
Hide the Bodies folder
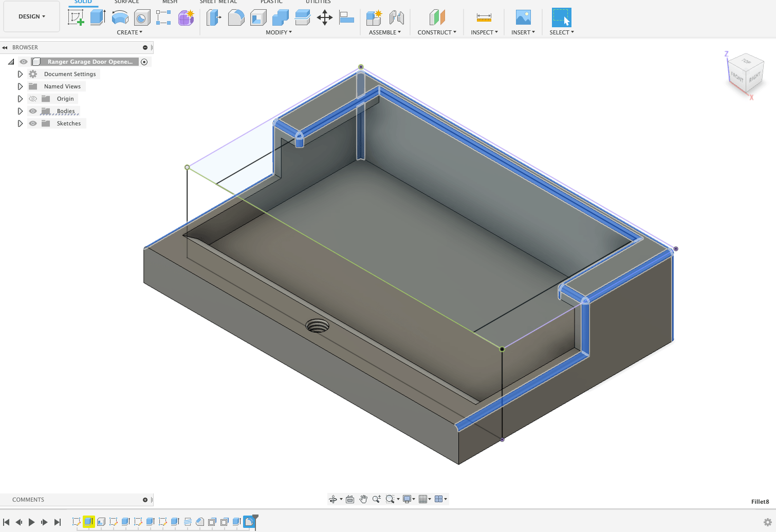point(33,111)
